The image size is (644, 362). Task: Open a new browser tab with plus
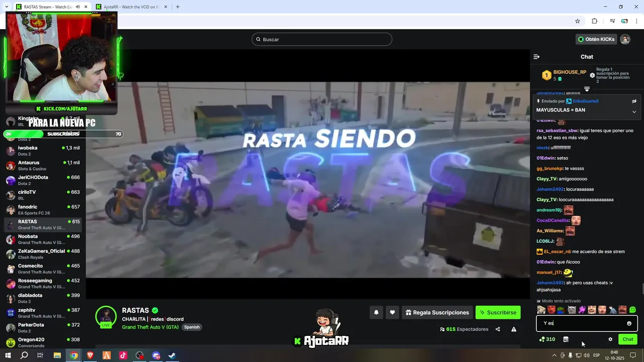pos(178,7)
